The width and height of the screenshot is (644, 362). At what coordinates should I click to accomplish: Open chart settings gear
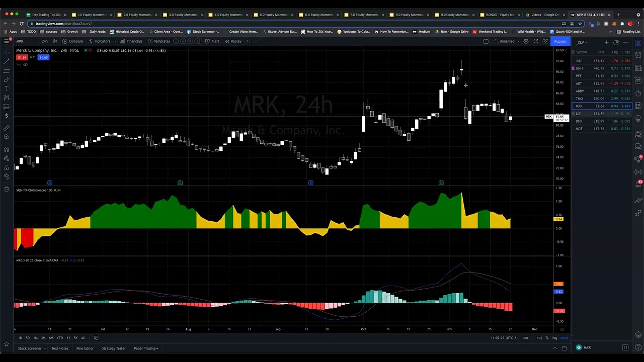526,41
